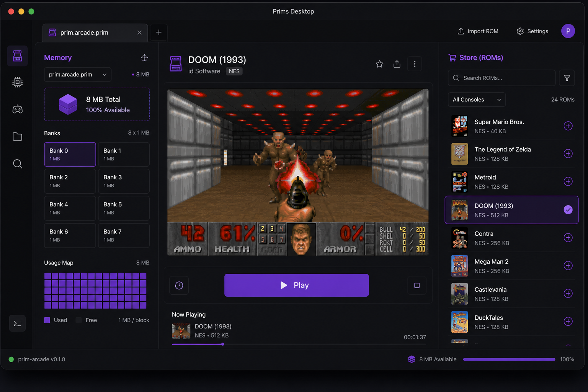The height and width of the screenshot is (392, 588).
Task: Click the Now Playing progress slider
Action: click(x=299, y=344)
